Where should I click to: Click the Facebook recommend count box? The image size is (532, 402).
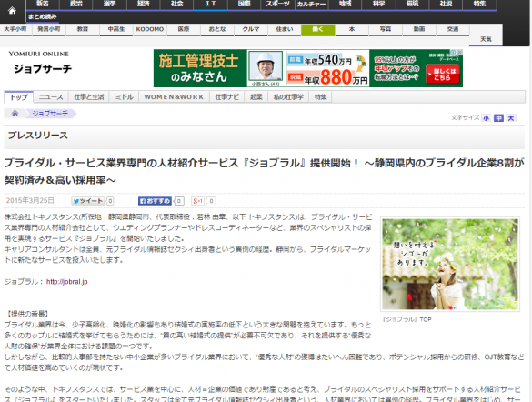179,201
